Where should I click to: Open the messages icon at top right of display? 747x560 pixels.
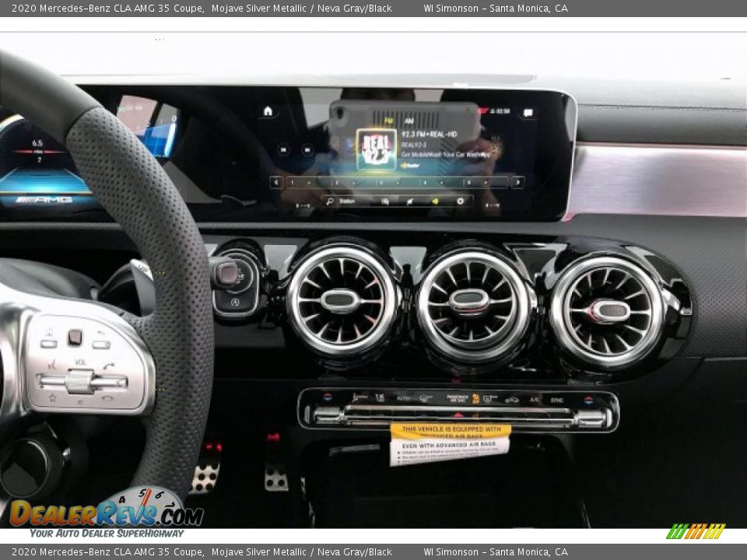(x=527, y=112)
